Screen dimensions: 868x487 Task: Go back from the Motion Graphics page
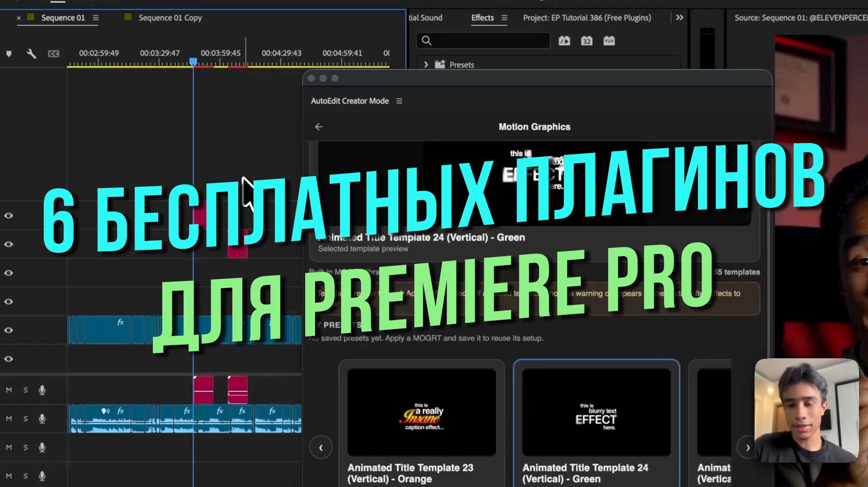point(319,127)
